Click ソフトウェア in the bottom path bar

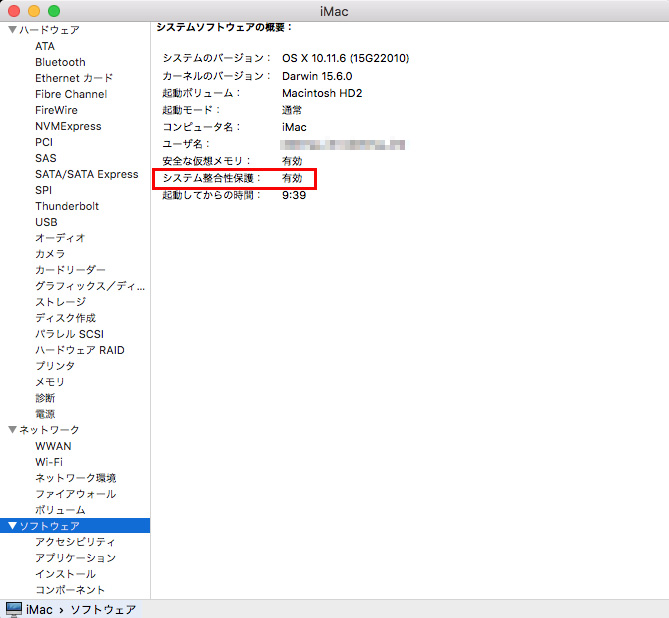click(x=103, y=609)
